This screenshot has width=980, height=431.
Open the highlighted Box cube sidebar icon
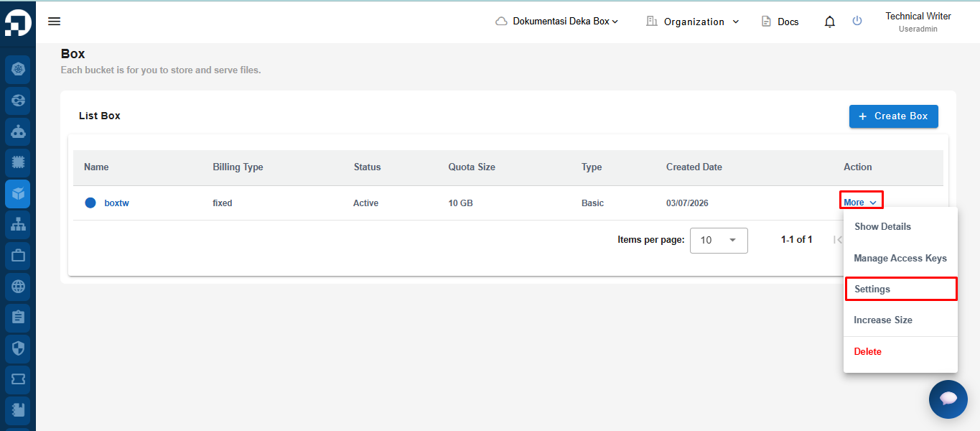pyautogui.click(x=18, y=193)
